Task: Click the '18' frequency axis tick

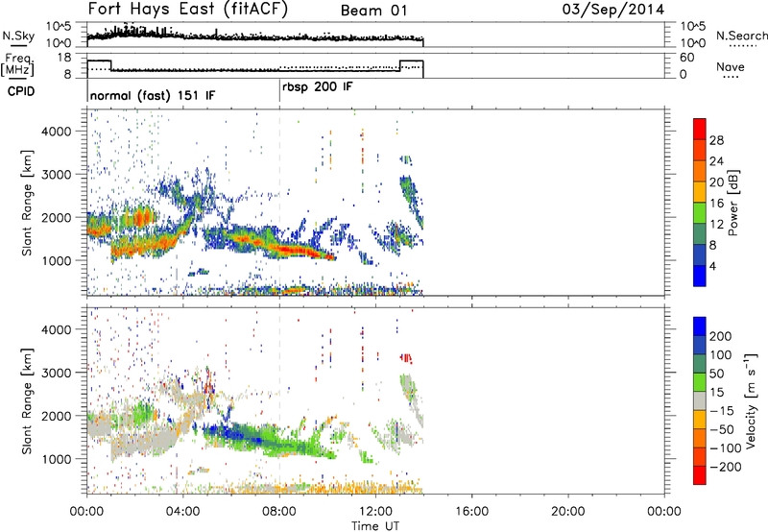Action: coord(64,58)
